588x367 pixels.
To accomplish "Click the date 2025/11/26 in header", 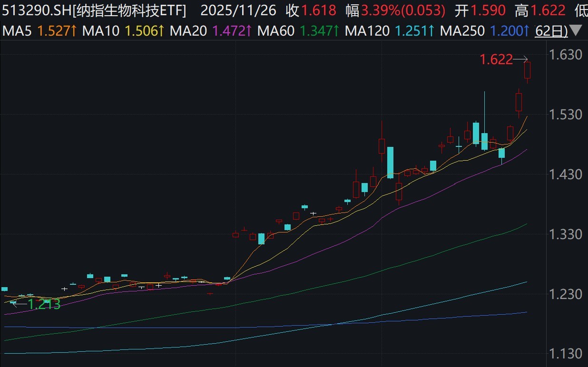I will [x=238, y=10].
